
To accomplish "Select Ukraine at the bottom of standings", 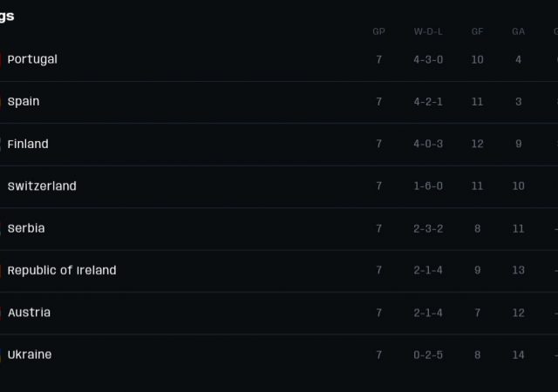I will [x=30, y=355].
